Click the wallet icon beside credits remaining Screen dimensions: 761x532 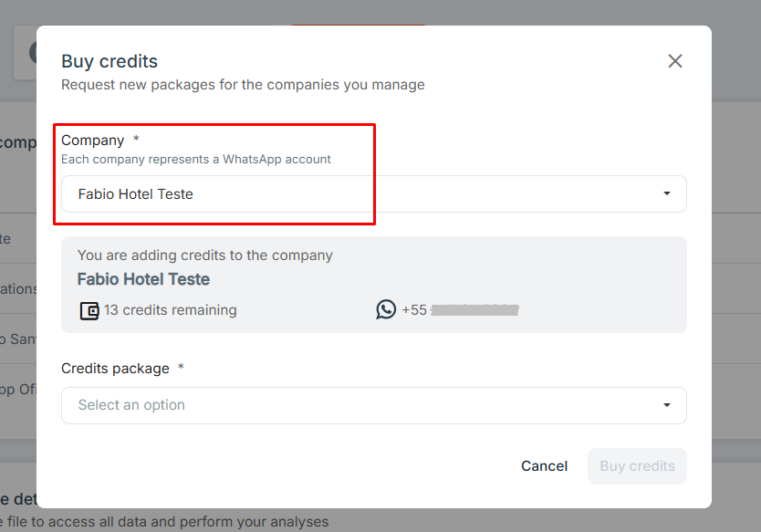tap(89, 310)
